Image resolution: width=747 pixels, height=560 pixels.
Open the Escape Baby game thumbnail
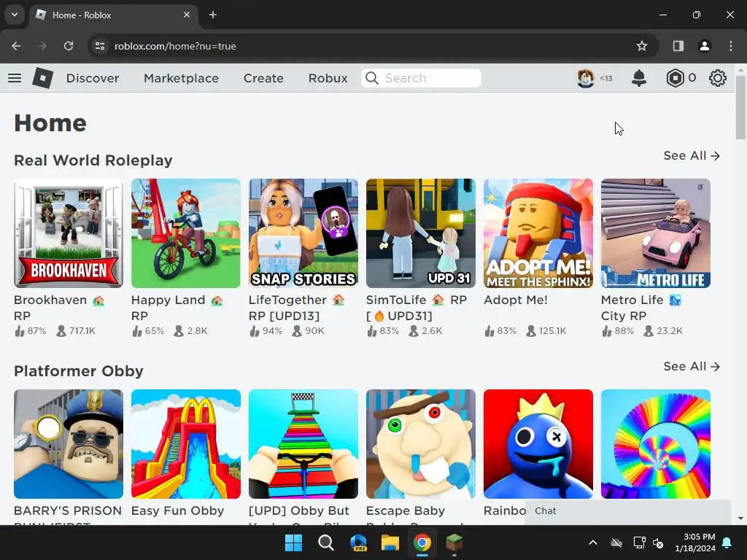click(421, 444)
